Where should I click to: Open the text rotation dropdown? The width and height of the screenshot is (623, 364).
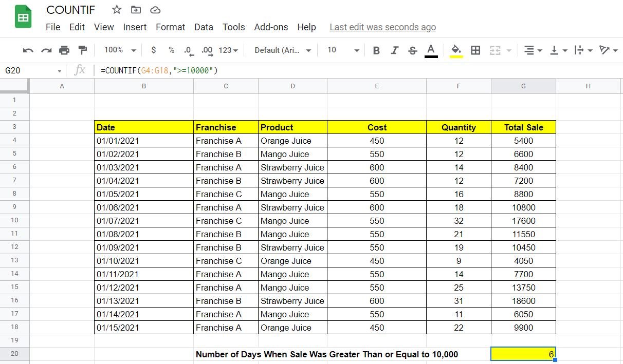pyautogui.click(x=608, y=50)
